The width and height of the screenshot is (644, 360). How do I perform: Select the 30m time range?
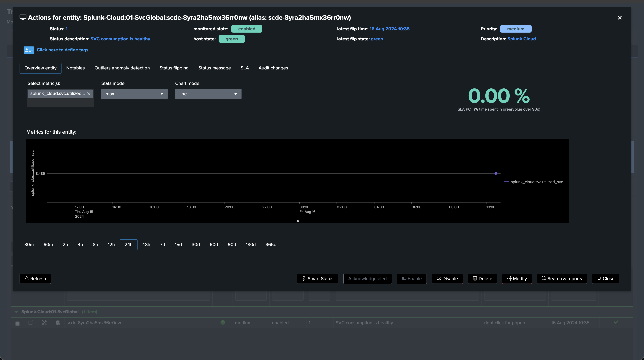click(x=29, y=245)
